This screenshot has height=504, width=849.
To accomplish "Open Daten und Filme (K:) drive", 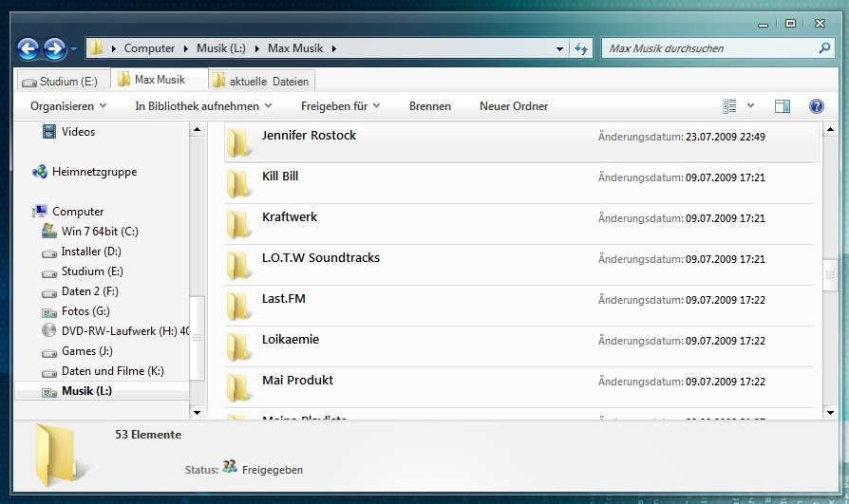I will [x=113, y=371].
